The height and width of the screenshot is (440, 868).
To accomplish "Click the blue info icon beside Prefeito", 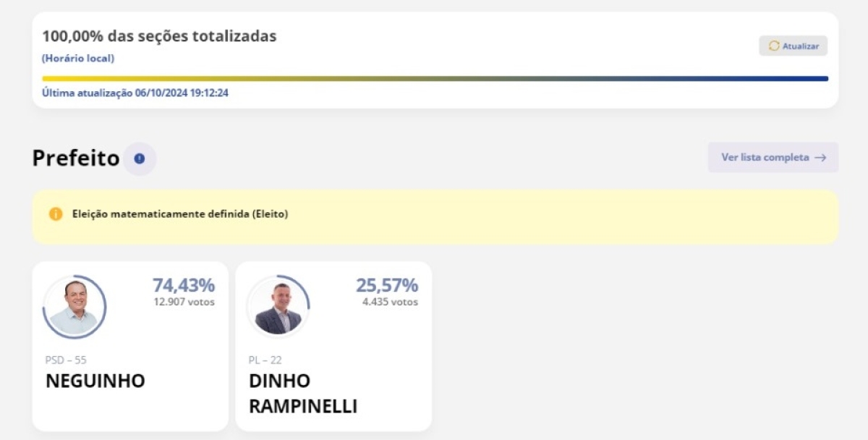I will coord(140,158).
